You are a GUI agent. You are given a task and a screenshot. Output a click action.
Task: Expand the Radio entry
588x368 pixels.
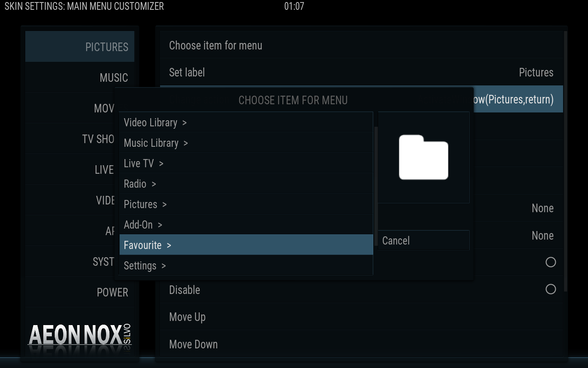coord(246,184)
